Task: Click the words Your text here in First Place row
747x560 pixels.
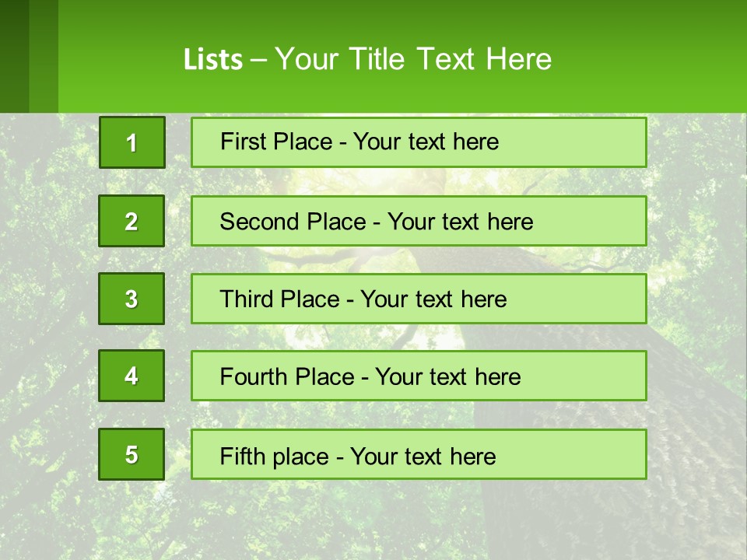Action: [x=426, y=142]
